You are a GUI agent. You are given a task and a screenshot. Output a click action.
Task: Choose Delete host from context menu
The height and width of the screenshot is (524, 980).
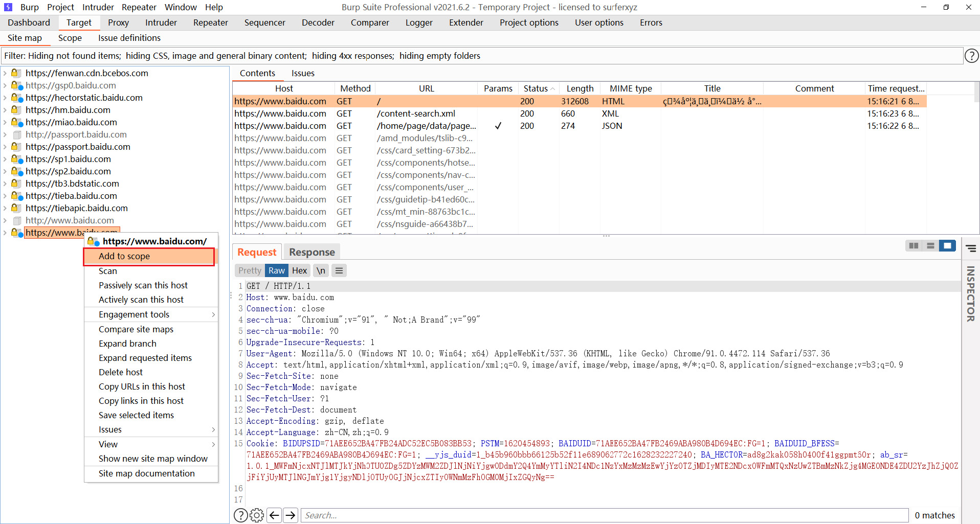[151, 372]
